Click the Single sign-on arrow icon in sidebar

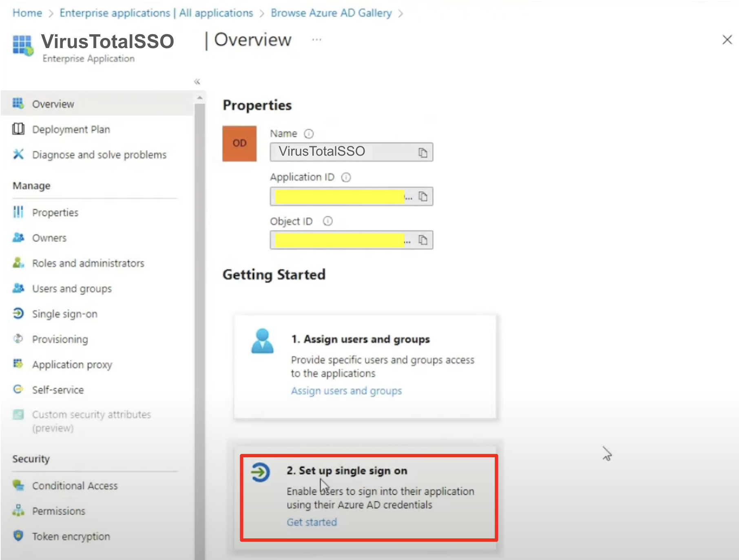click(18, 313)
